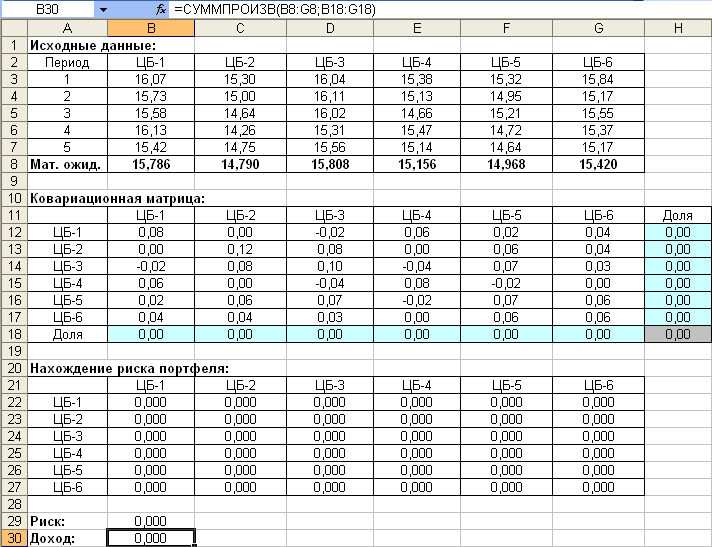This screenshot has width=712, height=547.
Task: Click the gray total cell in Доля row
Action: 678,334
